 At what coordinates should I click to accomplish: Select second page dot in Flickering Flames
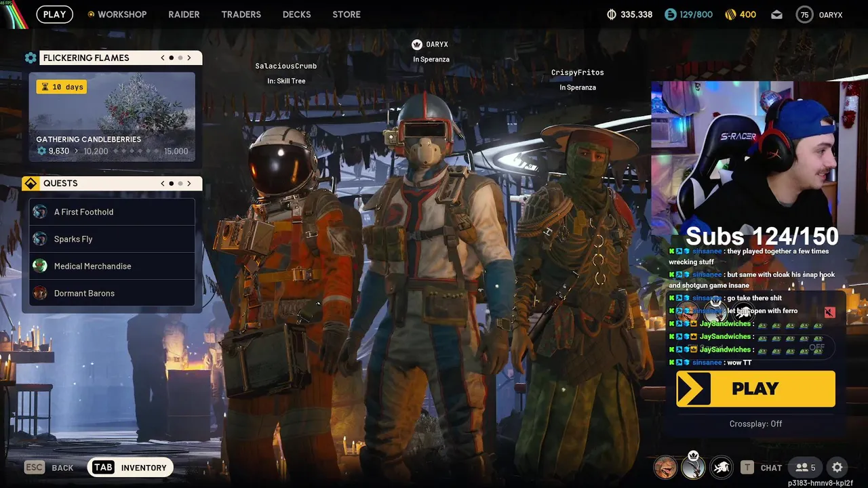coord(180,58)
